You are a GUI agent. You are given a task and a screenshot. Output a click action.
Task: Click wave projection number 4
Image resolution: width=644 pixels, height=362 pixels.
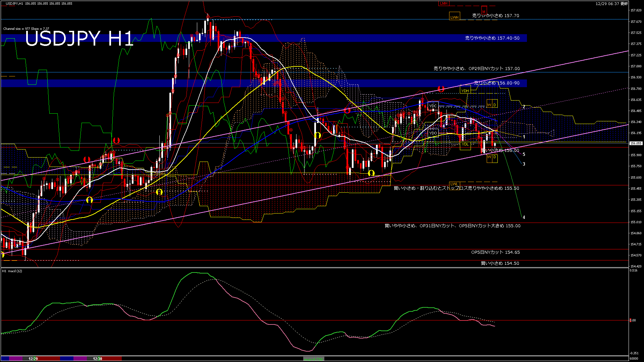(524, 217)
